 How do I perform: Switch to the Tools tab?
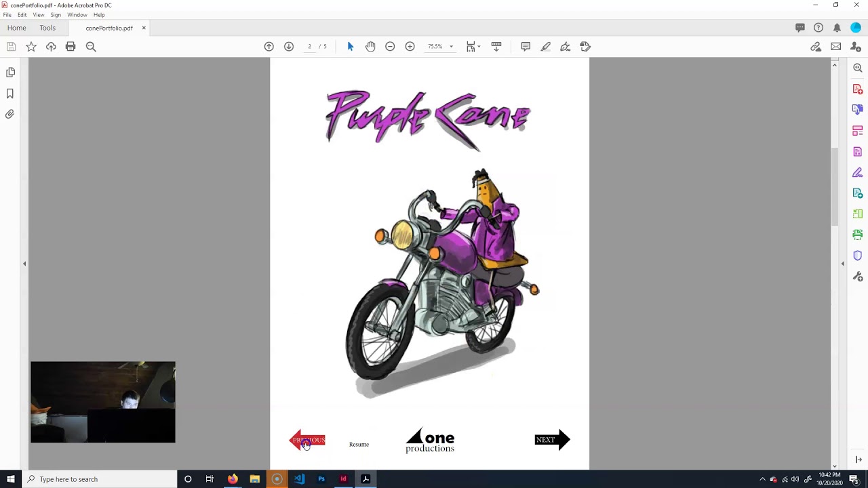(x=47, y=28)
